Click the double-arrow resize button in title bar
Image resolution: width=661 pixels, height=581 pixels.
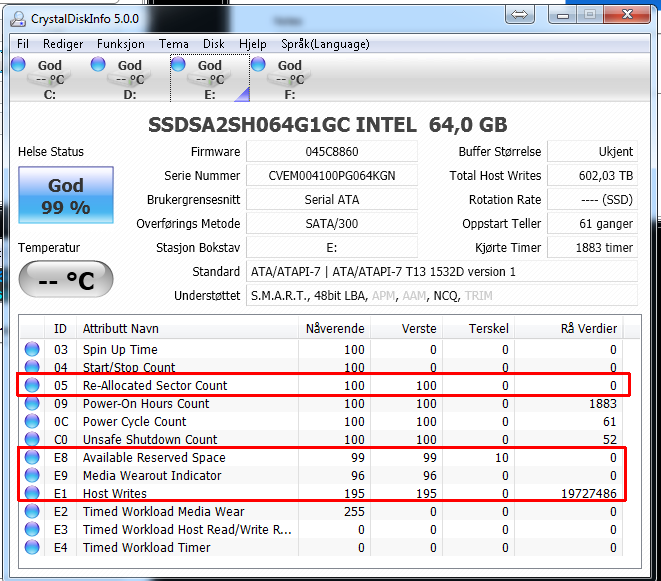[519, 15]
